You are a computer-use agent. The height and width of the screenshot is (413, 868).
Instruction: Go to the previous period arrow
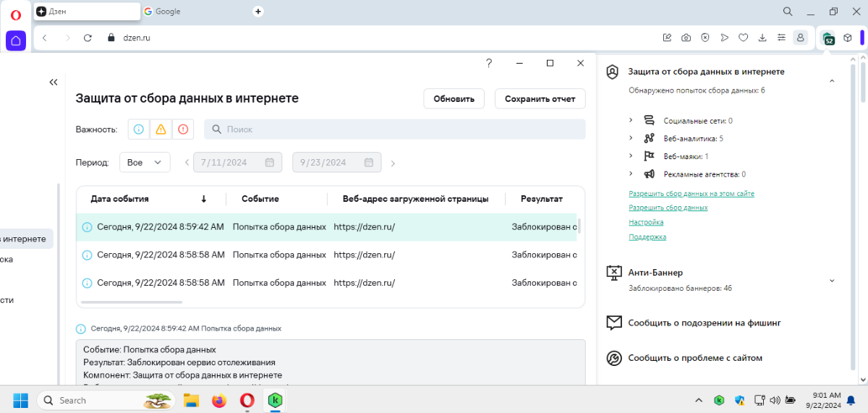point(187,163)
